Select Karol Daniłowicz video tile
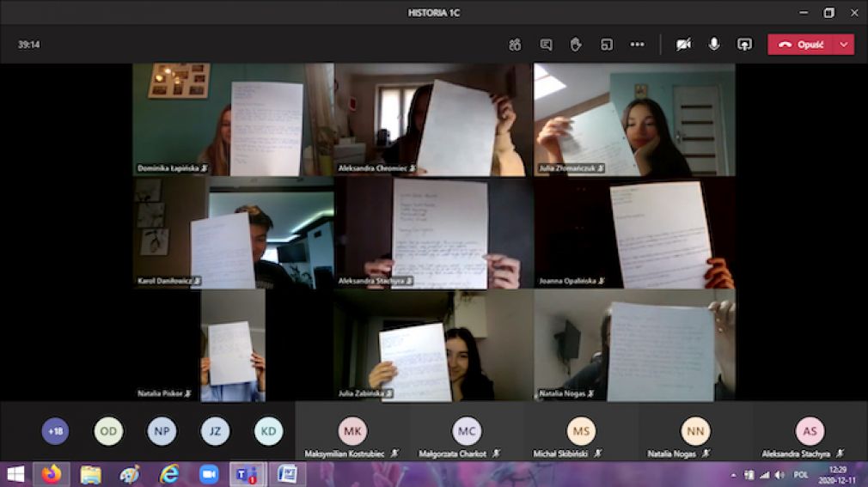The width and height of the screenshot is (868, 487). click(x=233, y=233)
